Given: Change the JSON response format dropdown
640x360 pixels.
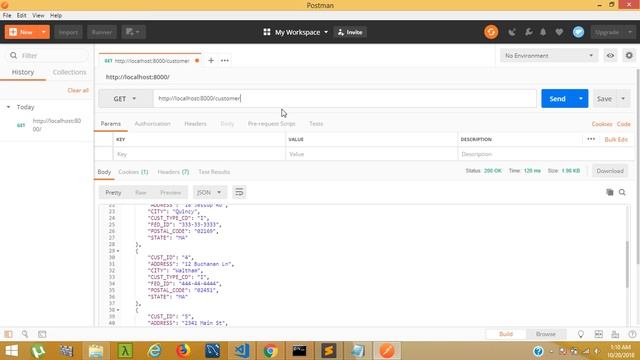Looking at the screenshot, I should [209, 192].
